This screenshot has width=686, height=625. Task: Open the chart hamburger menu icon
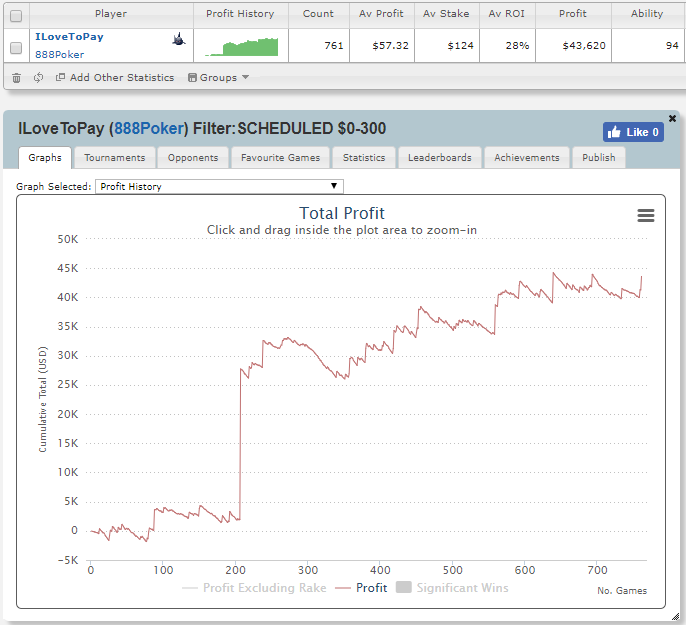[646, 215]
